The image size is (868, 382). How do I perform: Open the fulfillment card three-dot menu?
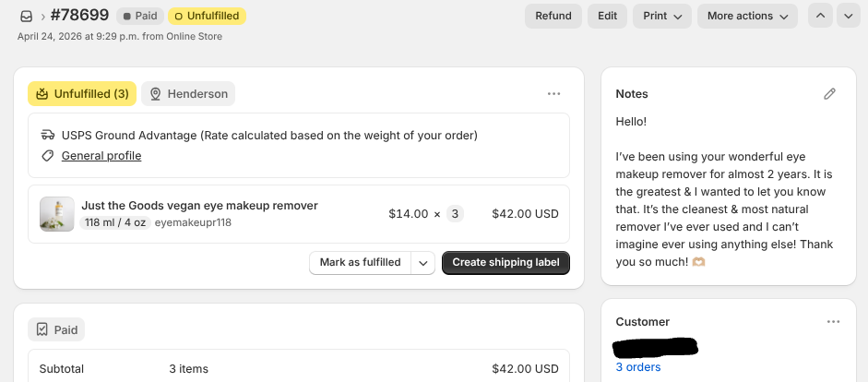pos(553,94)
